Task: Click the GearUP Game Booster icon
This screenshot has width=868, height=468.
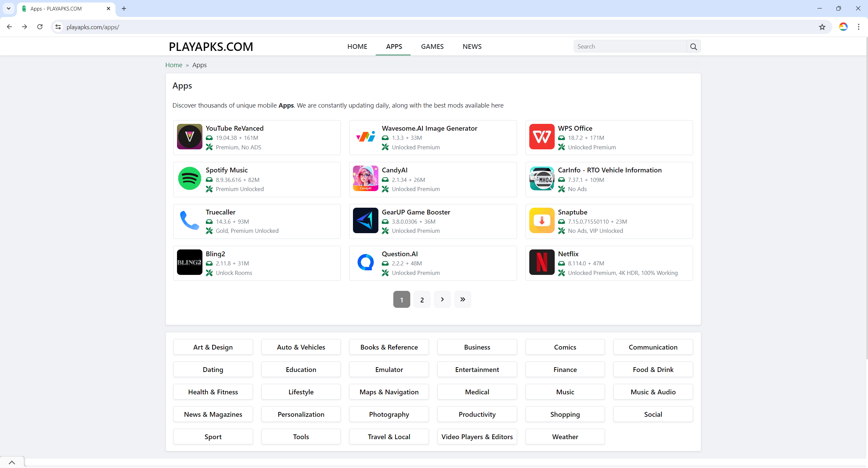Action: (365, 221)
